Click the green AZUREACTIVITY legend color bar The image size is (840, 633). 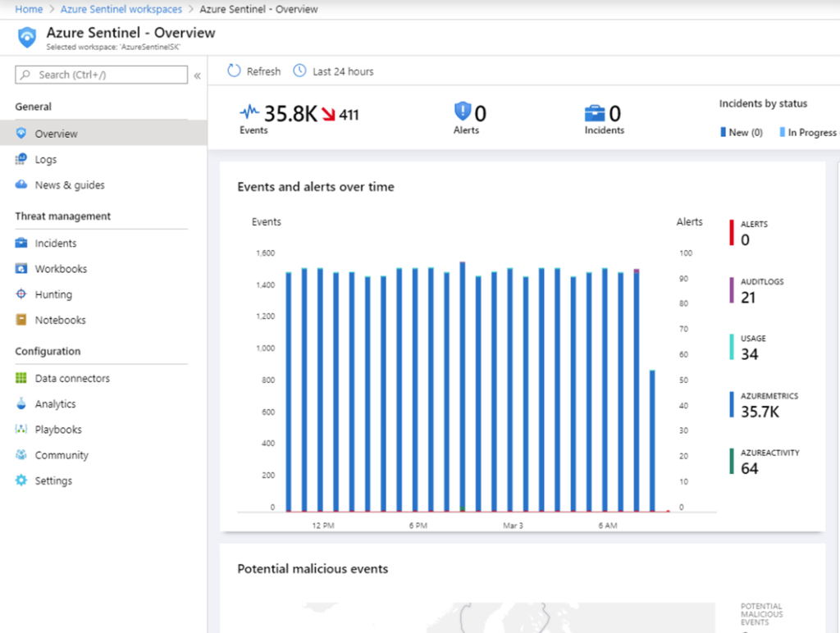point(732,461)
